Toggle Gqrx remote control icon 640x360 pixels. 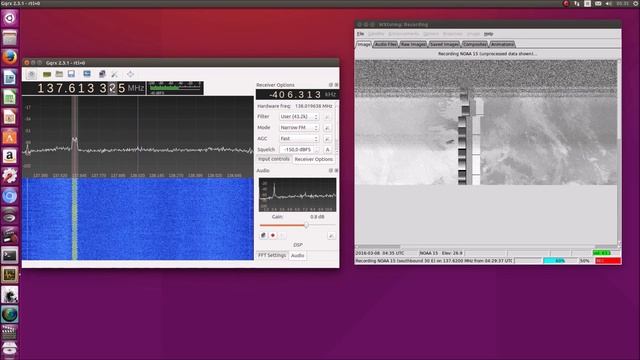(87, 74)
